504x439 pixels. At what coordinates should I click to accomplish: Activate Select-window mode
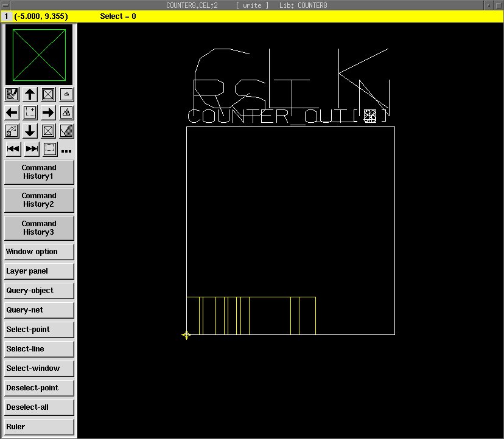click(39, 368)
